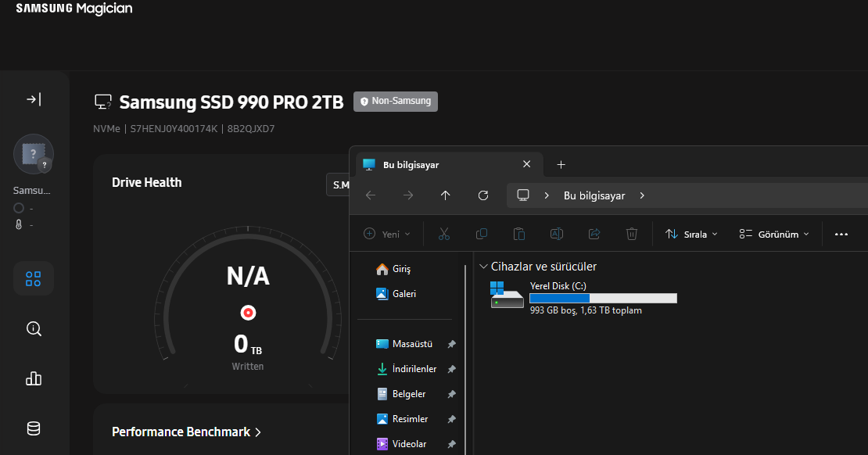Click the pin icon beside Videolar
This screenshot has width=868, height=455.
pyautogui.click(x=452, y=444)
